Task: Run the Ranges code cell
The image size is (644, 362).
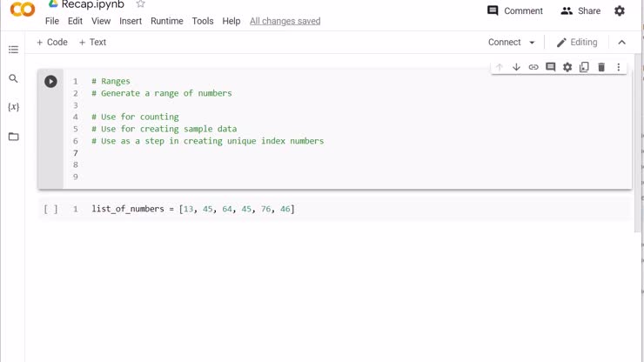Action: point(50,81)
